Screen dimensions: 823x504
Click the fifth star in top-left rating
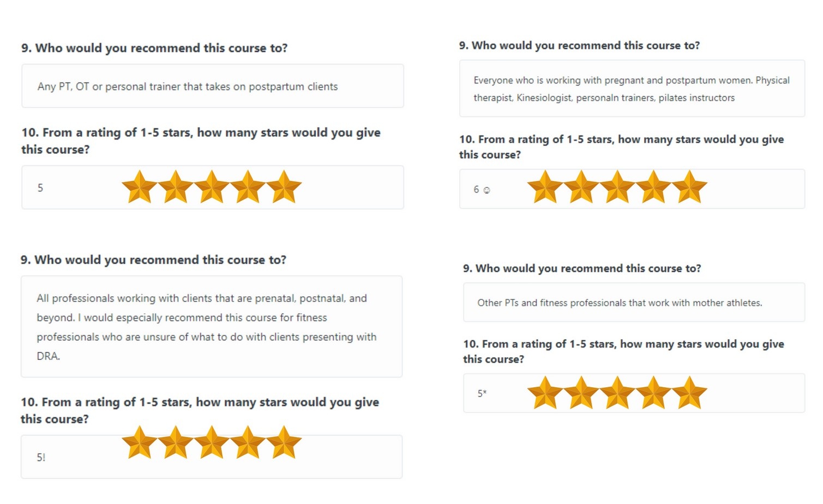tap(284, 187)
